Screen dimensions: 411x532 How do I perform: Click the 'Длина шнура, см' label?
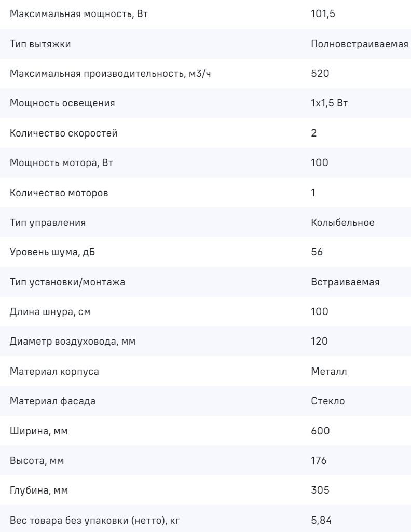[52, 312]
